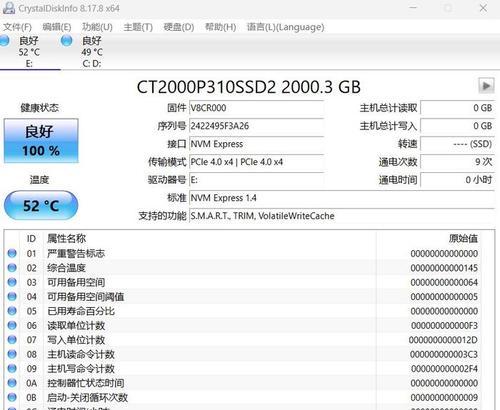Open the 语言(L)(Language) menu
The width and height of the screenshot is (500, 410).
(x=285, y=27)
